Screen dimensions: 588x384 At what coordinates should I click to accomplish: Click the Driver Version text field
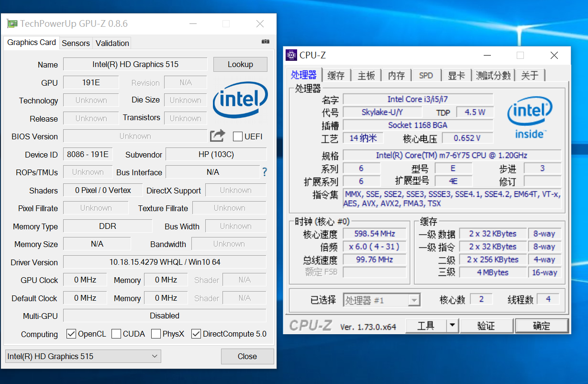[x=165, y=262]
